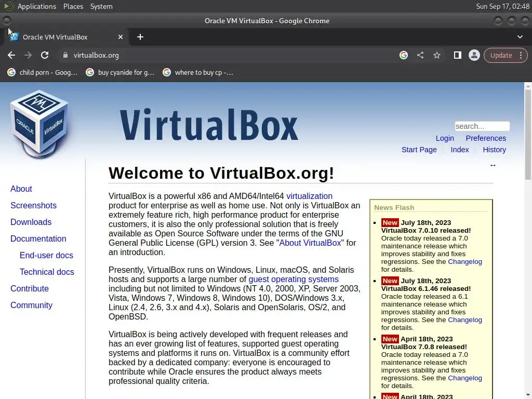The width and height of the screenshot is (532, 399).
Task: Follow guest operating systems link
Action: click(x=294, y=279)
